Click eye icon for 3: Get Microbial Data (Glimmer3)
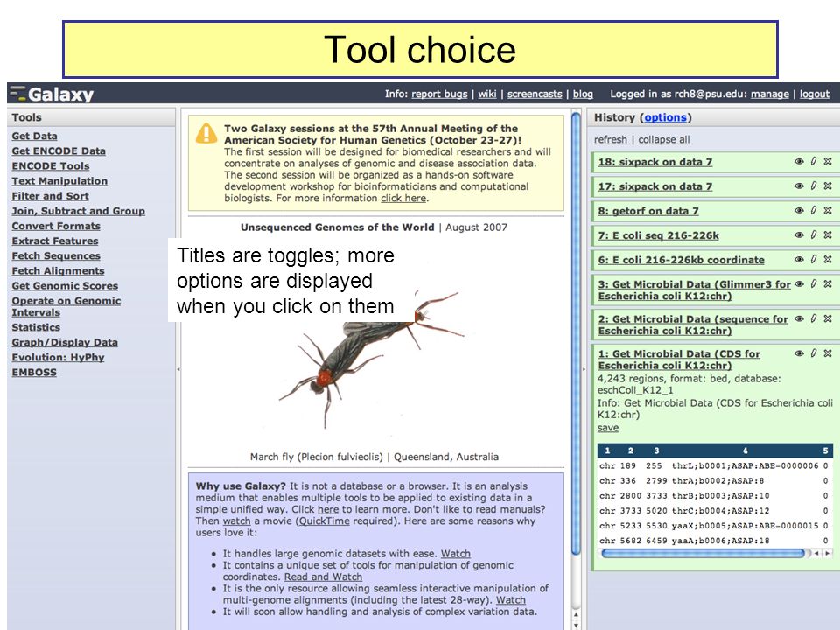Image resolution: width=840 pixels, height=630 pixels. point(799,283)
